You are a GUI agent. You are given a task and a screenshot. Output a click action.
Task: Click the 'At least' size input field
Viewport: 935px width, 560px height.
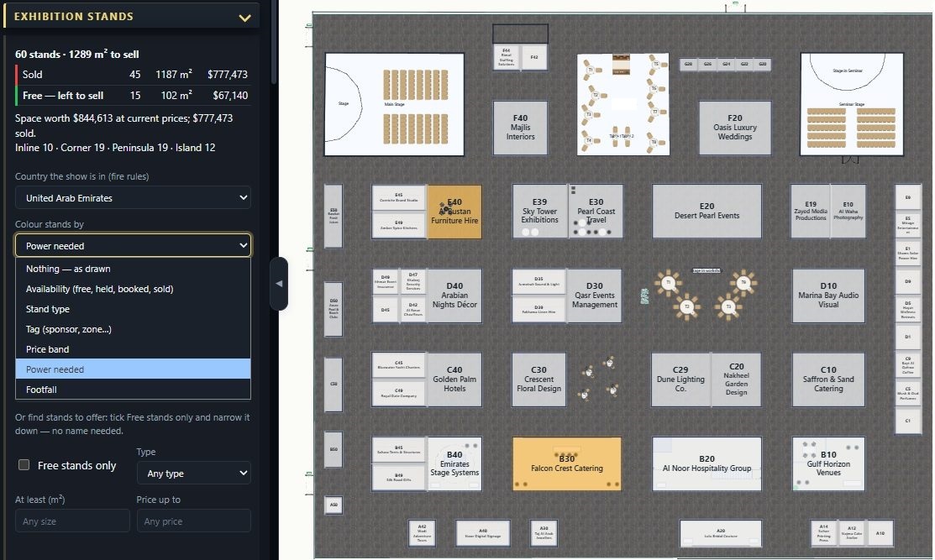72,521
